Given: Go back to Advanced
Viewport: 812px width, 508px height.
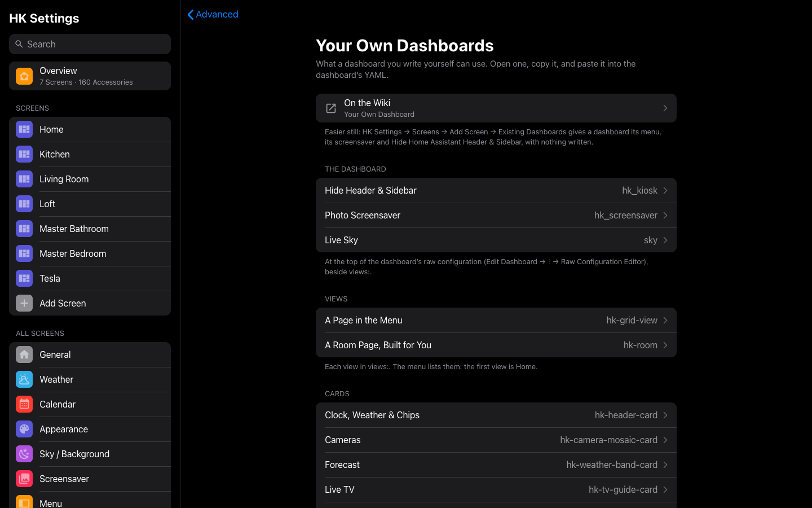Looking at the screenshot, I should pyautogui.click(x=213, y=15).
